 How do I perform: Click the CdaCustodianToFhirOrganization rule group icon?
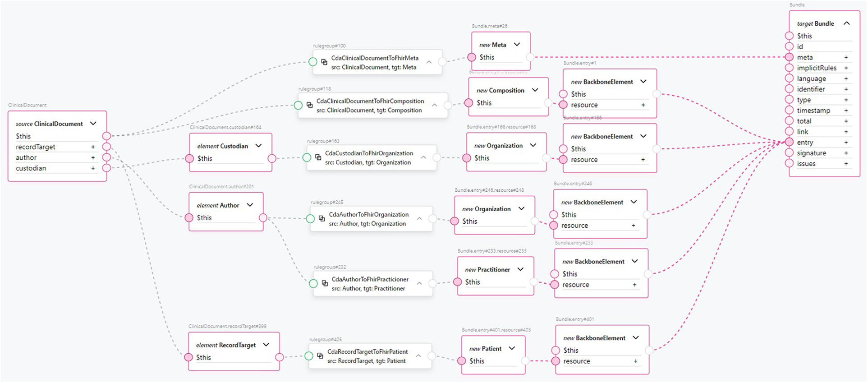tap(318, 157)
